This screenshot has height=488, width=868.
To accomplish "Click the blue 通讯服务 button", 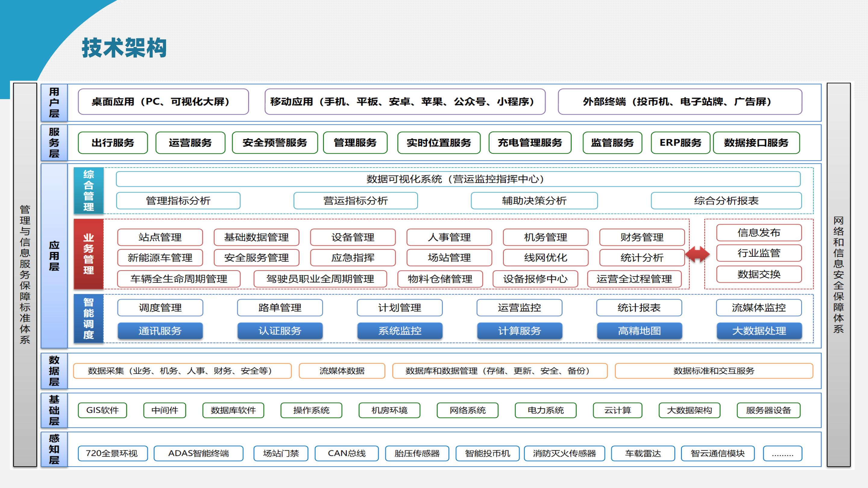I will (160, 331).
